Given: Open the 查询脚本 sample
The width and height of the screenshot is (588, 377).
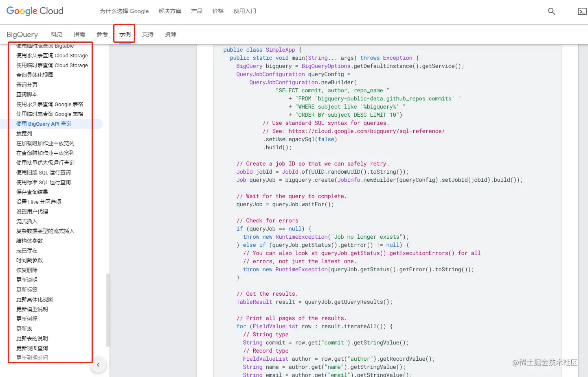Looking at the screenshot, I should tap(27, 94).
